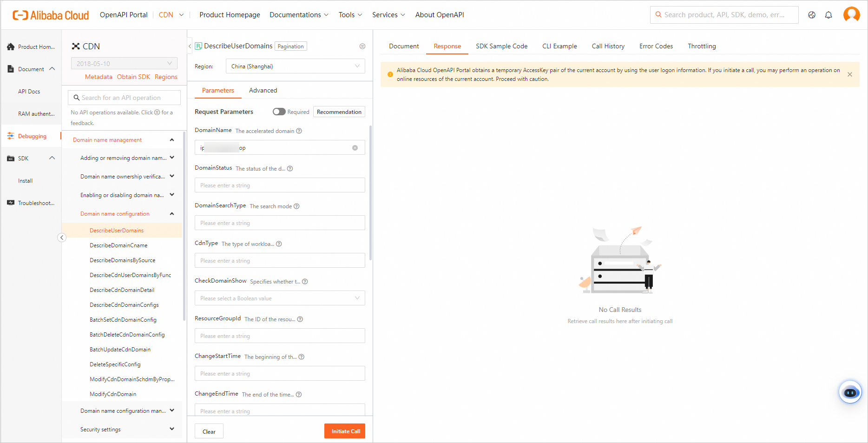Open the Regions link

166,77
